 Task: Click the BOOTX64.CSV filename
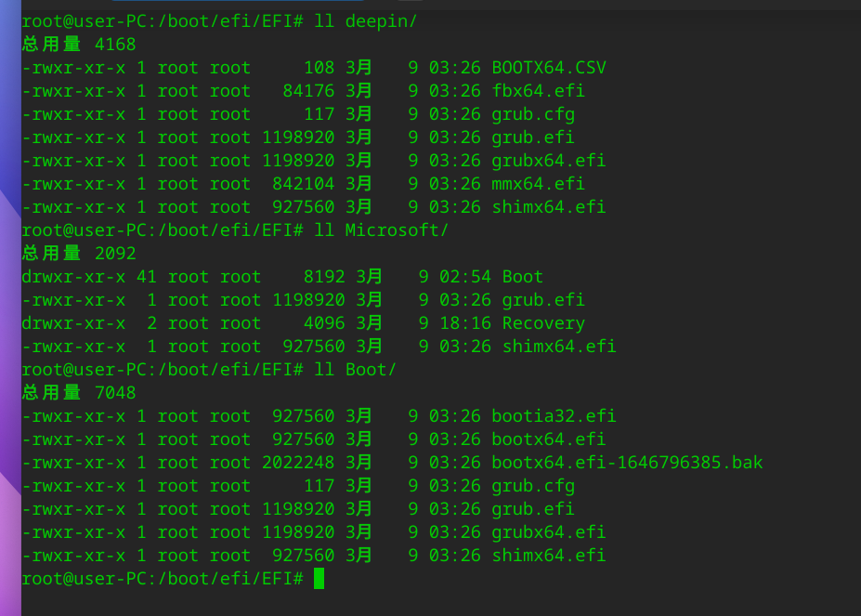coord(549,68)
